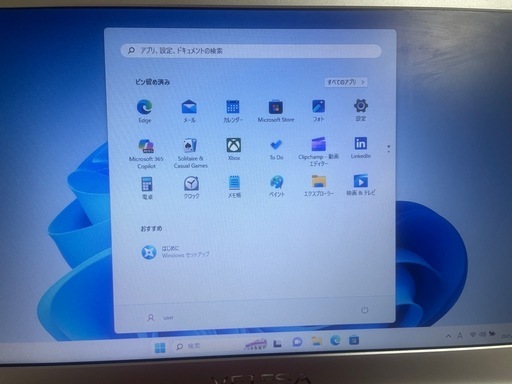The width and height of the screenshot is (512, 384).
Task: Open the クロック clock app
Action: (191, 188)
